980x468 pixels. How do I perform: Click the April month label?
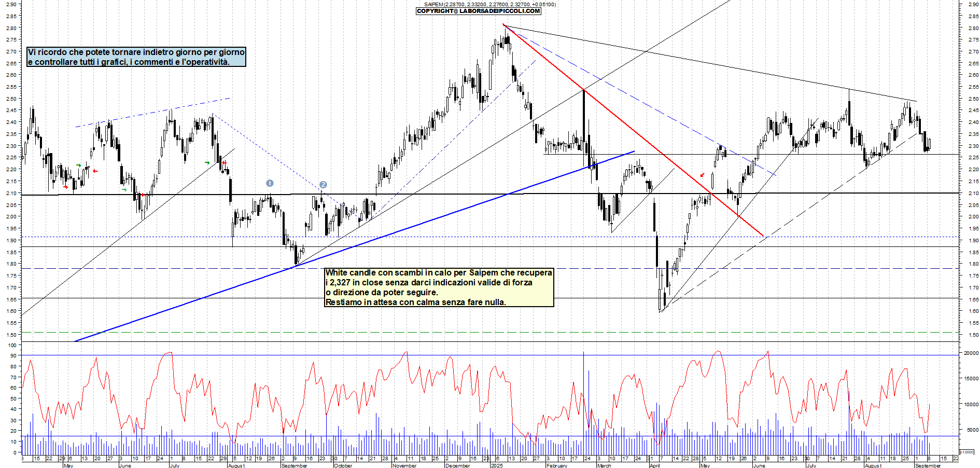click(x=655, y=465)
